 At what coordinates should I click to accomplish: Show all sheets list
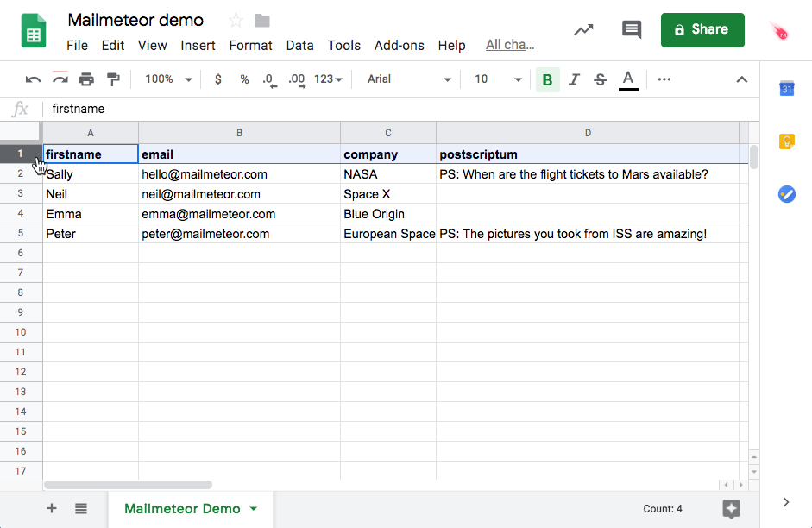pyautogui.click(x=81, y=508)
